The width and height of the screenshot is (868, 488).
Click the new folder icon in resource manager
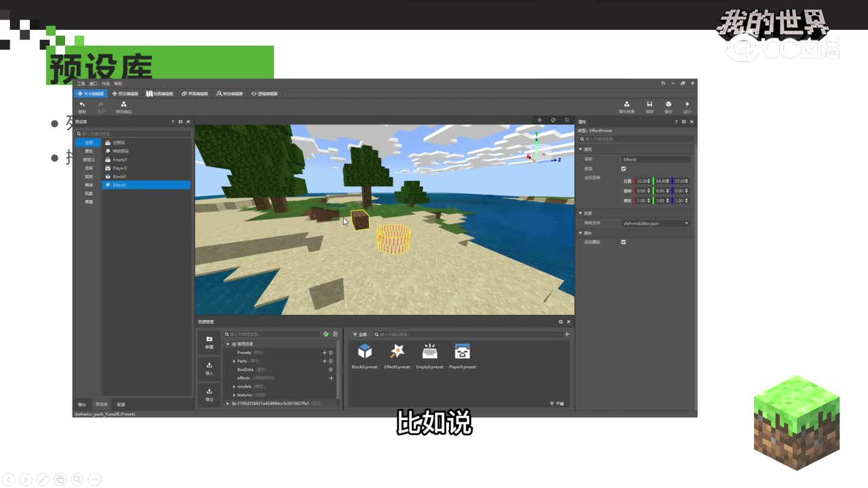(209, 340)
